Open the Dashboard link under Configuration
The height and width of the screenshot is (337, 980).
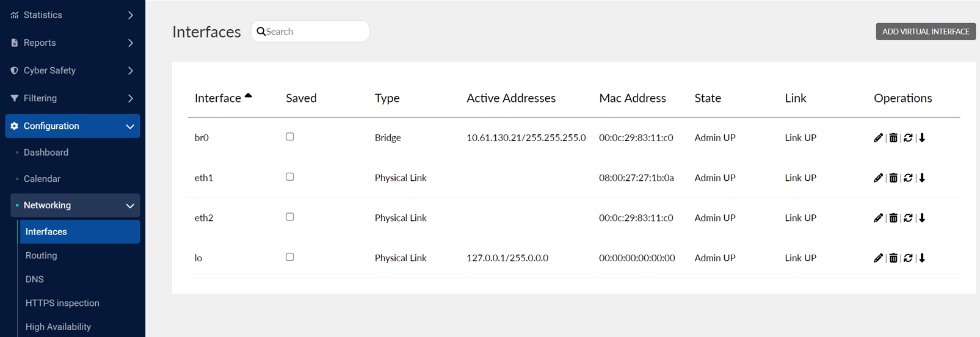[x=46, y=153]
